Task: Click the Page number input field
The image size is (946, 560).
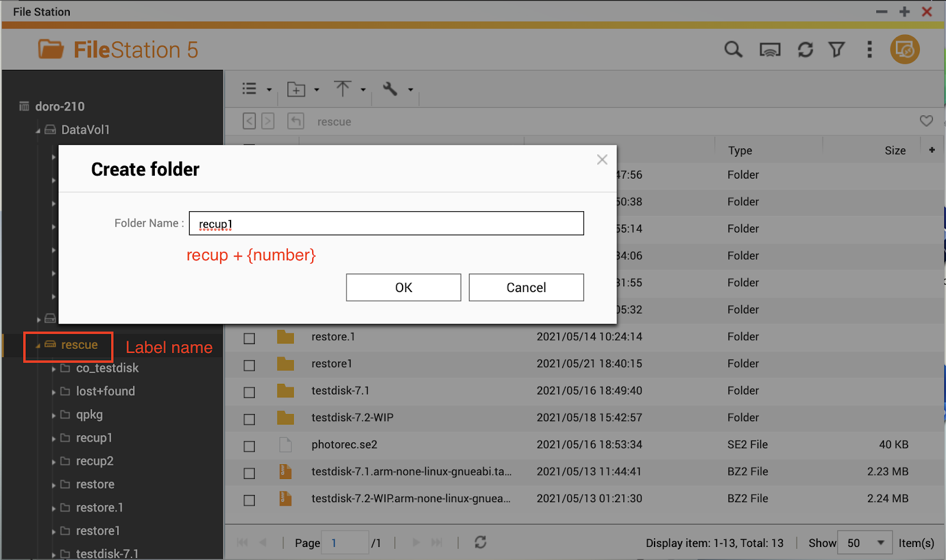Action: coord(345,542)
